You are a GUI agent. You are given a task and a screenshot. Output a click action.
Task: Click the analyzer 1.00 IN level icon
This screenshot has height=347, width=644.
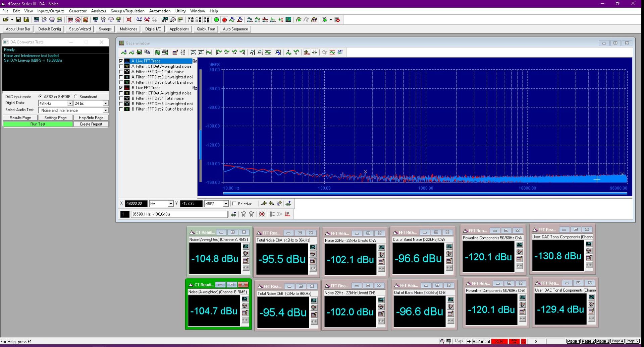click(96, 20)
